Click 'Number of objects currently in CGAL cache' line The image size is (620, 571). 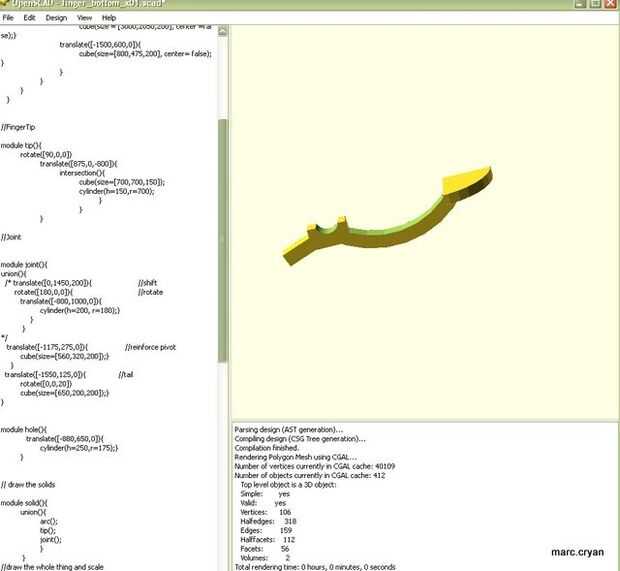click(310, 475)
